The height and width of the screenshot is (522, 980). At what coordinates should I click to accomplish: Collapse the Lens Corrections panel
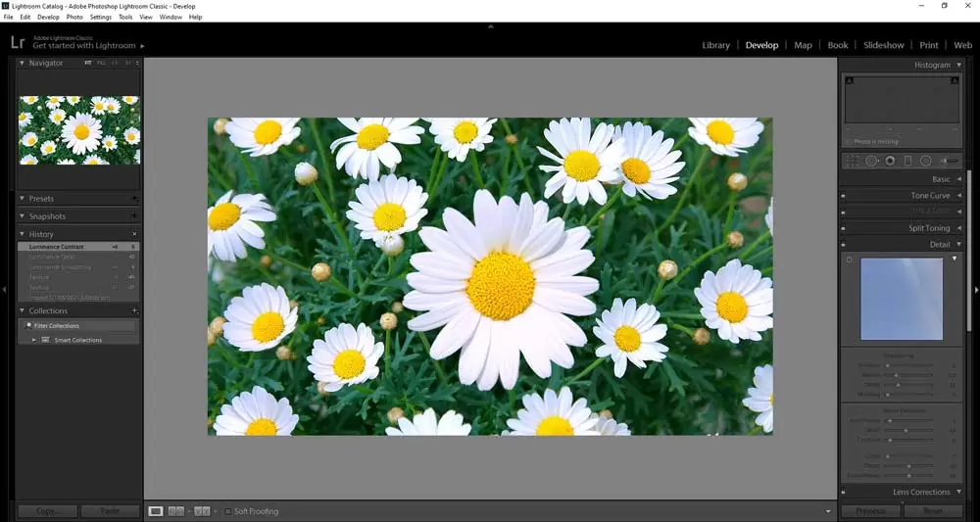[x=958, y=492]
